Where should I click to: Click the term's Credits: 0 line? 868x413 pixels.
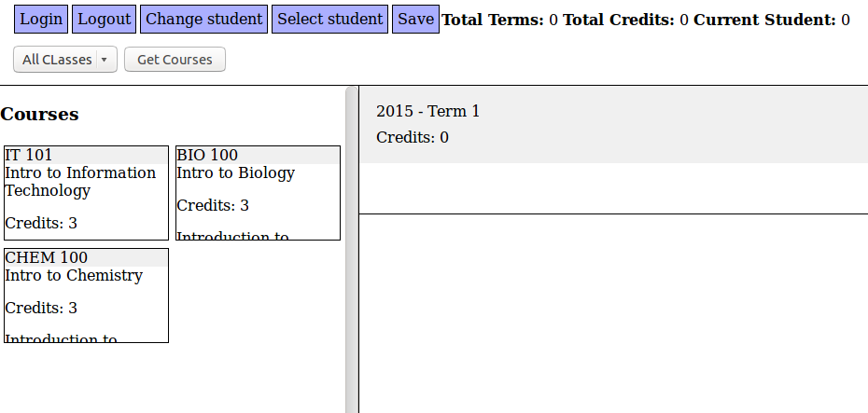coord(413,138)
